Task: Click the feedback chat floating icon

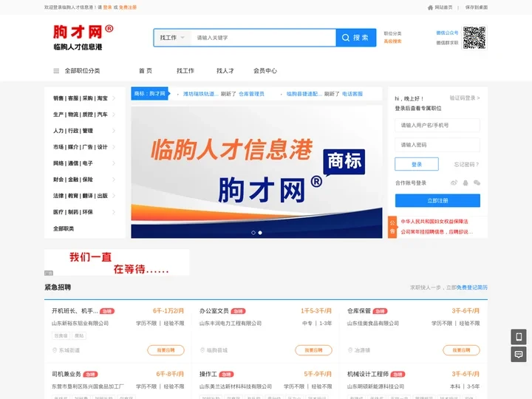Action: (519, 354)
